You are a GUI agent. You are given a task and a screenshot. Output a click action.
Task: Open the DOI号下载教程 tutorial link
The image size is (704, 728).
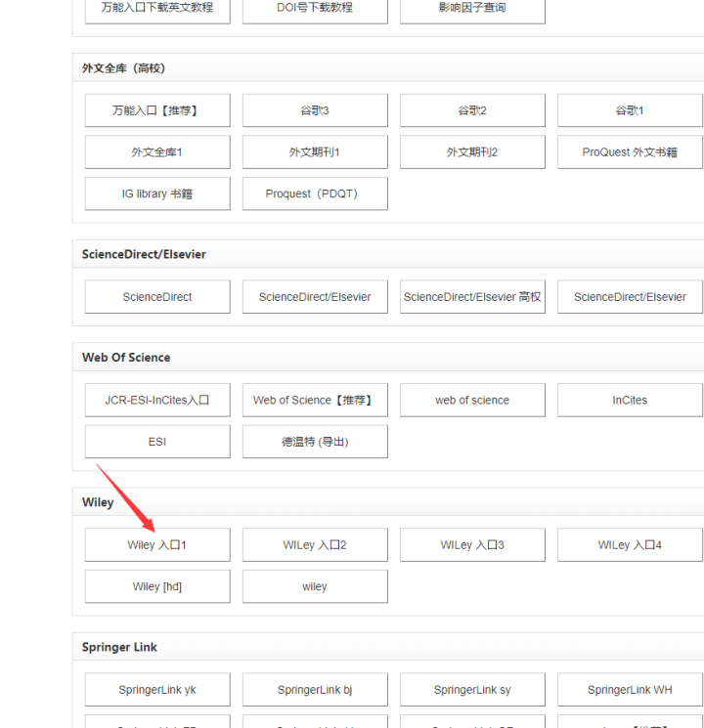pos(315,10)
